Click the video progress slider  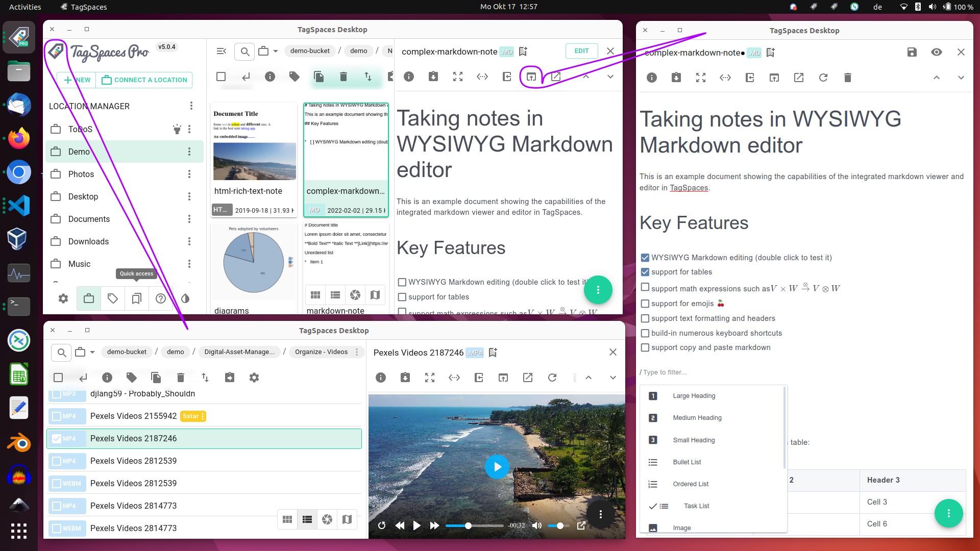coord(474,525)
